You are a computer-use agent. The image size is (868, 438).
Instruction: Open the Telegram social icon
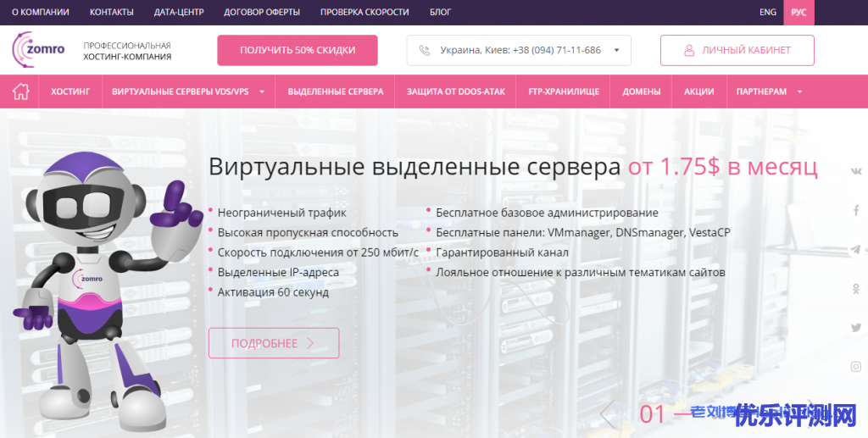(x=856, y=250)
